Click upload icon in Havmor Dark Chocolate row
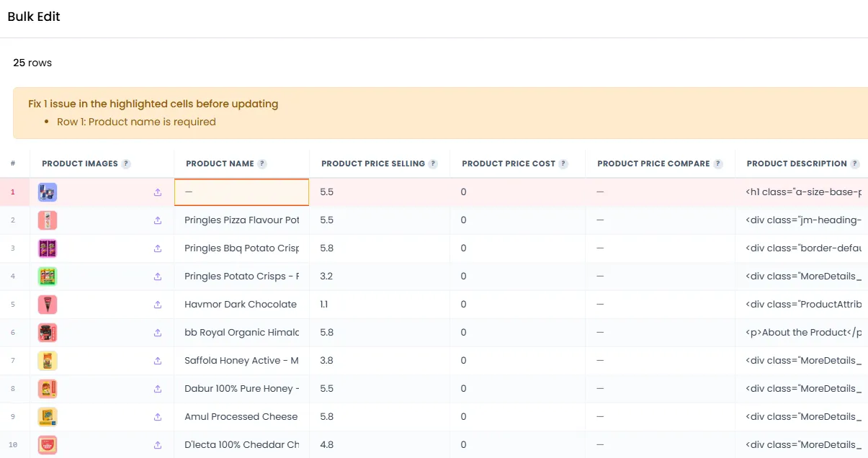This screenshot has width=868, height=458. click(158, 305)
